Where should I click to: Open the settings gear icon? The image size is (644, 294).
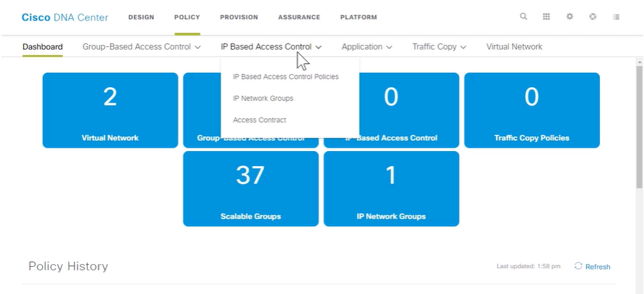tap(569, 17)
